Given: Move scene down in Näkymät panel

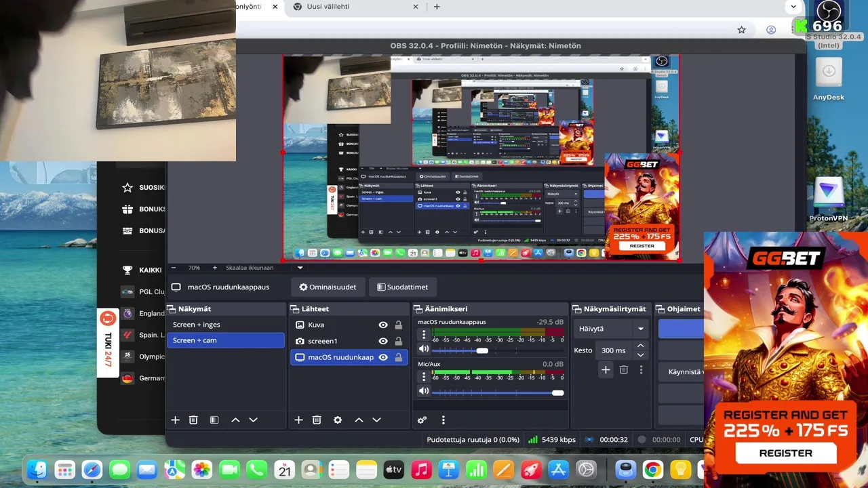Looking at the screenshot, I should click(253, 420).
